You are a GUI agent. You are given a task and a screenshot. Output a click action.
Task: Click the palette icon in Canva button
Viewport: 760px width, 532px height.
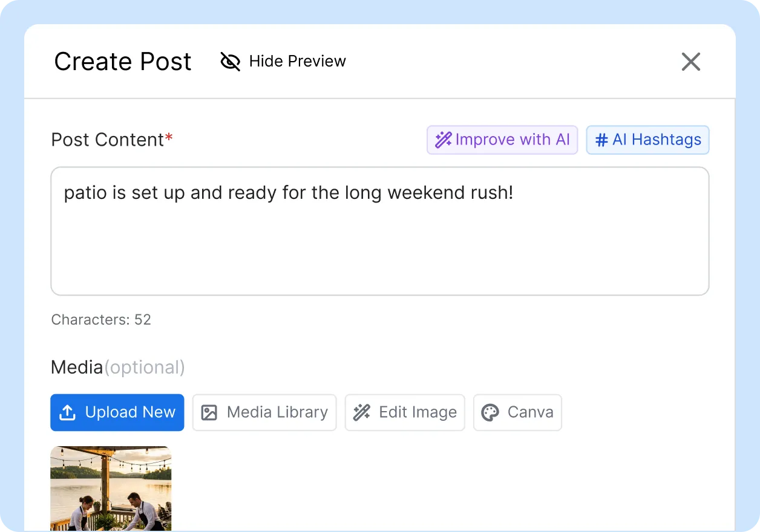(x=490, y=412)
